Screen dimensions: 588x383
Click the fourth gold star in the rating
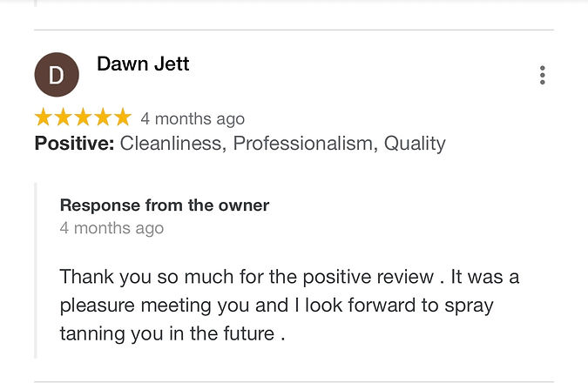103,117
